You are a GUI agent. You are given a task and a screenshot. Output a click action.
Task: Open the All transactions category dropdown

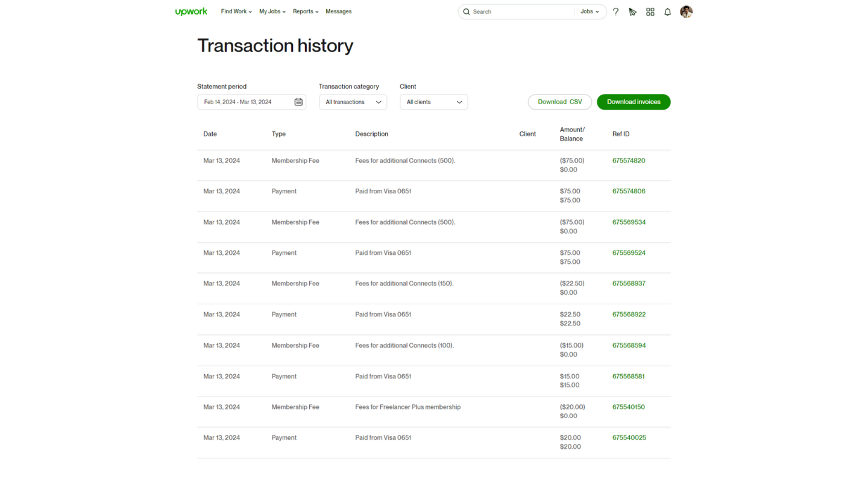click(353, 102)
